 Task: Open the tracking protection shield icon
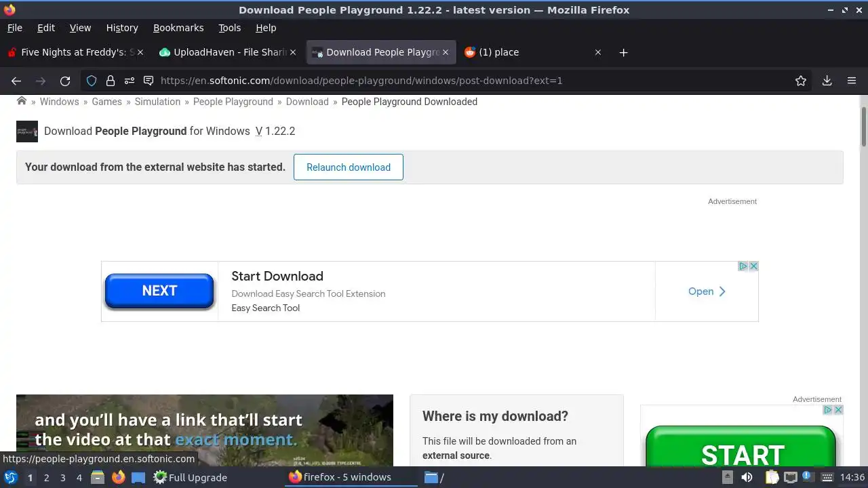(92, 81)
